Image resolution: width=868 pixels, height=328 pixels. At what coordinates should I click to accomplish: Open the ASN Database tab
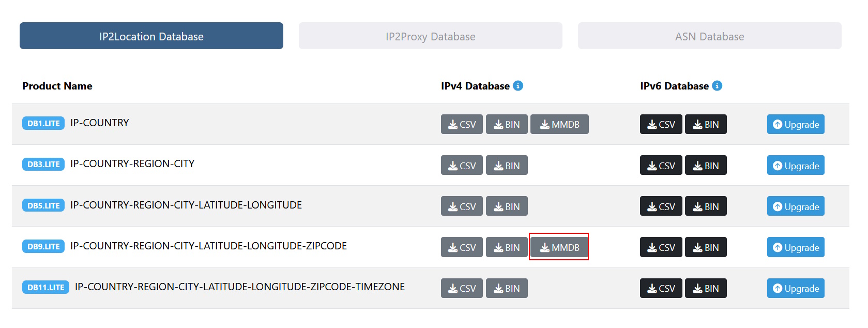710,36
